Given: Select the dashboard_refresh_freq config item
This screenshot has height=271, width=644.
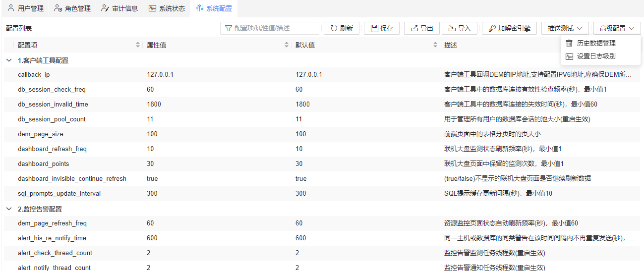Looking at the screenshot, I should (x=52, y=149).
